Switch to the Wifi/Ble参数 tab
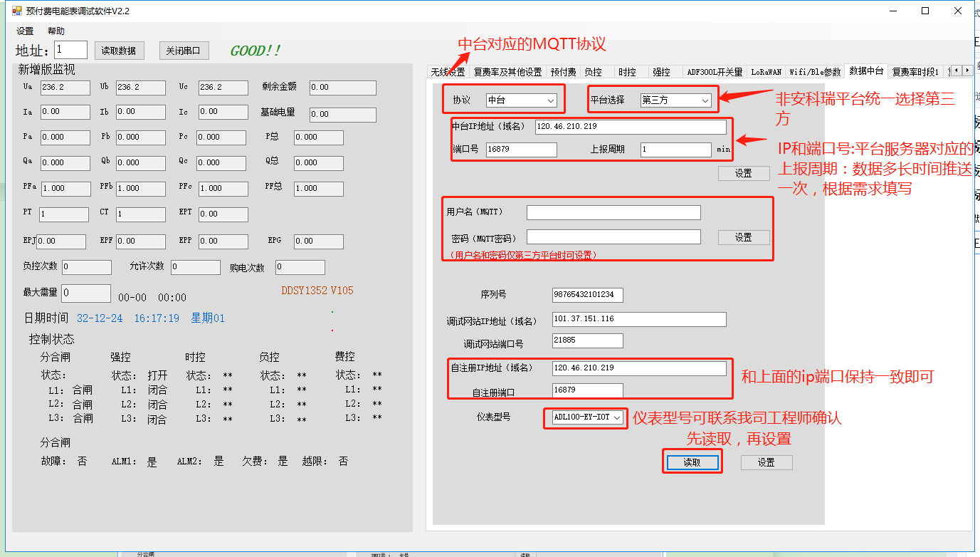980x557 pixels. 814,72
